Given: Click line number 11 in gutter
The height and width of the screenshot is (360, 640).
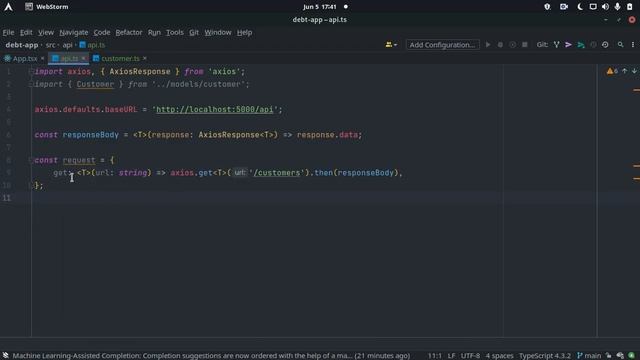Looking at the screenshot, I should pos(7,198).
